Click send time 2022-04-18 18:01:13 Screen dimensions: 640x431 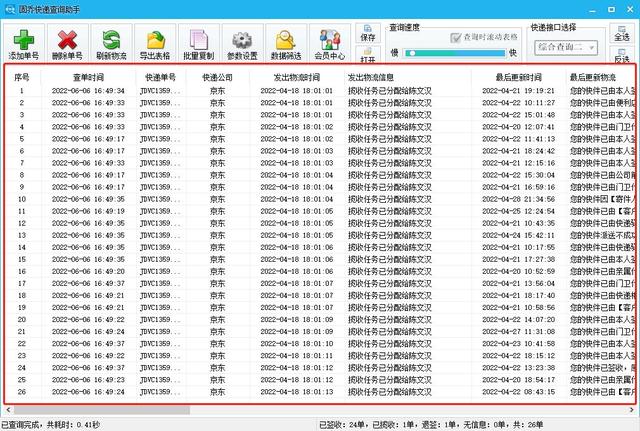[x=297, y=392]
